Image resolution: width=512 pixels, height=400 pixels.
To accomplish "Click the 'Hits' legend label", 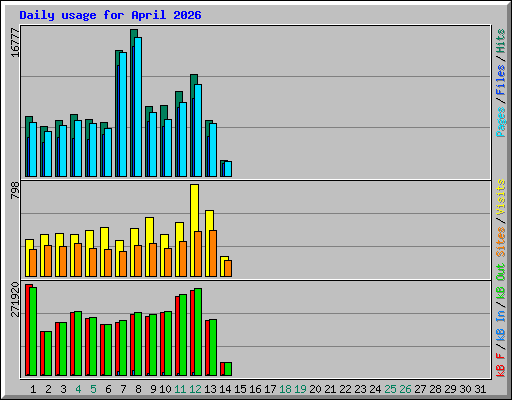I will coord(500,41).
